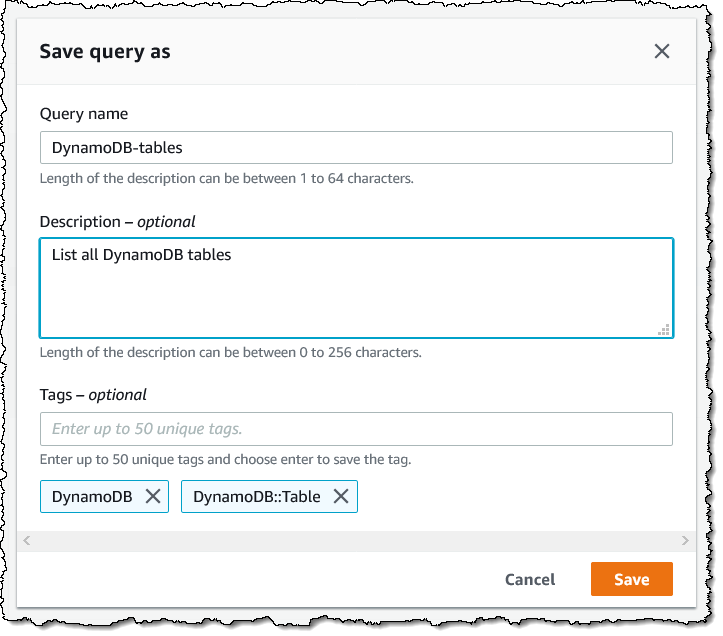The height and width of the screenshot is (636, 723).
Task: Click the DynamoDB tag label
Action: pos(92,497)
